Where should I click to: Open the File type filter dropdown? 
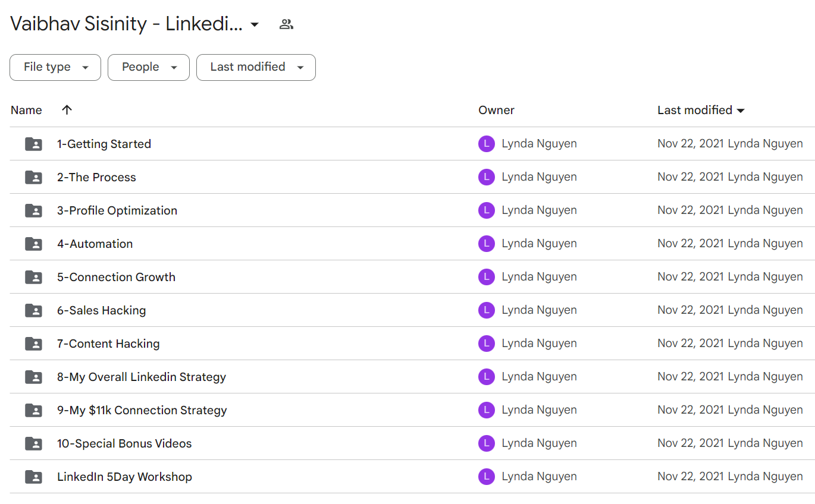(55, 67)
